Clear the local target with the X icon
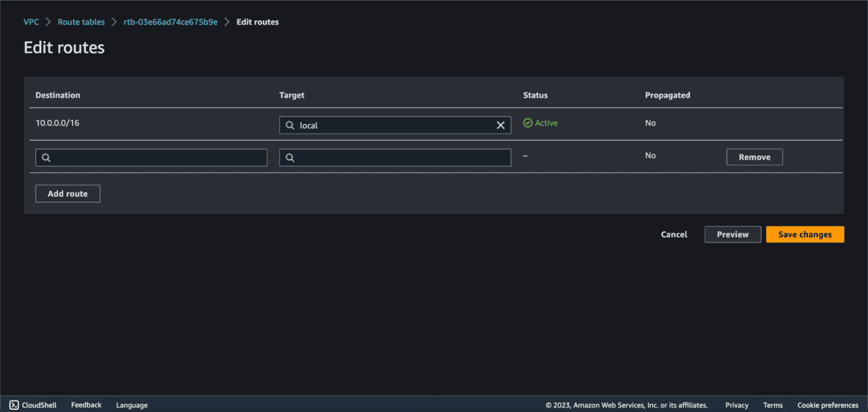This screenshot has width=868, height=412. (x=500, y=125)
